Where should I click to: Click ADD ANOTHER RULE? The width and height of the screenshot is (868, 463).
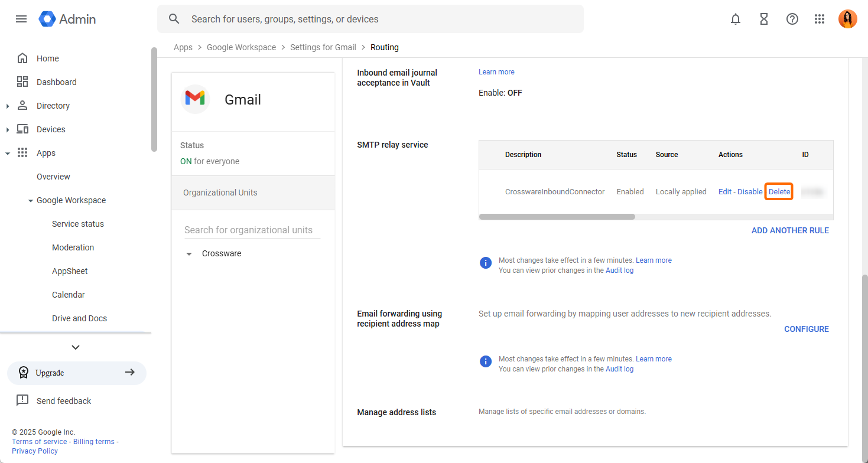(789, 230)
